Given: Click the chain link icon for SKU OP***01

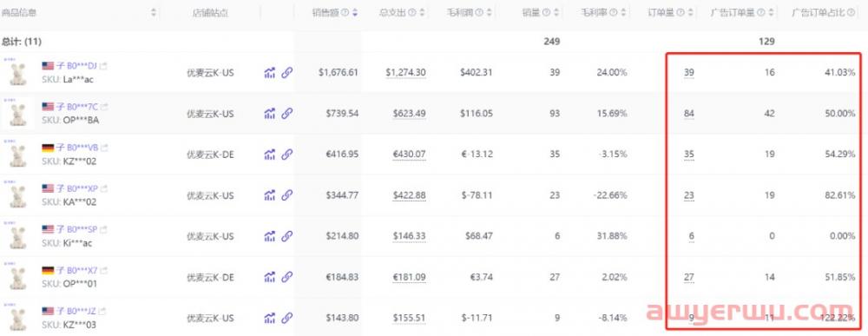Looking at the screenshot, I should pyautogui.click(x=286, y=277).
